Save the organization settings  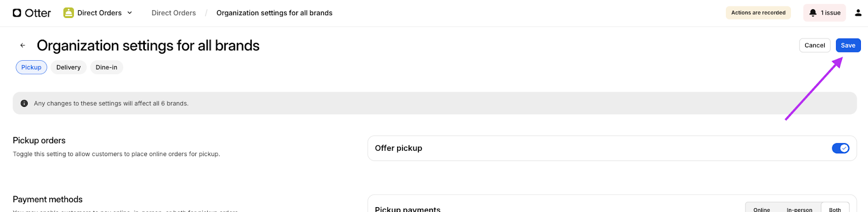tap(848, 46)
